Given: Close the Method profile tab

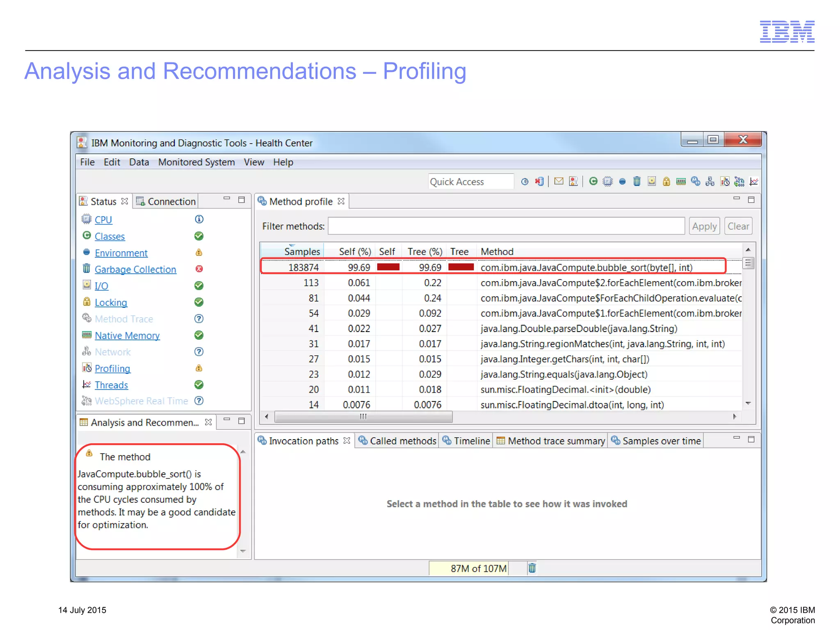Looking at the screenshot, I should point(341,201).
